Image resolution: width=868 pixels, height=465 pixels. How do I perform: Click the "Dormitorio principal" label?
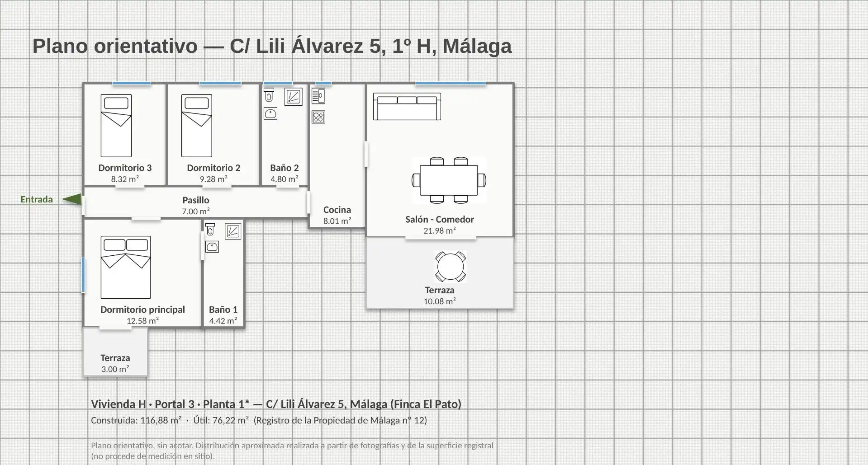[143, 310]
